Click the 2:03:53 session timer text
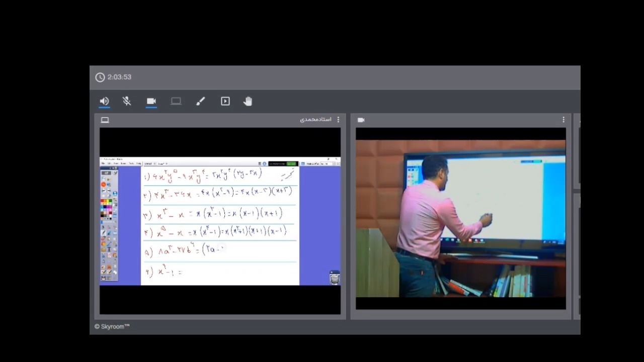 tap(119, 77)
